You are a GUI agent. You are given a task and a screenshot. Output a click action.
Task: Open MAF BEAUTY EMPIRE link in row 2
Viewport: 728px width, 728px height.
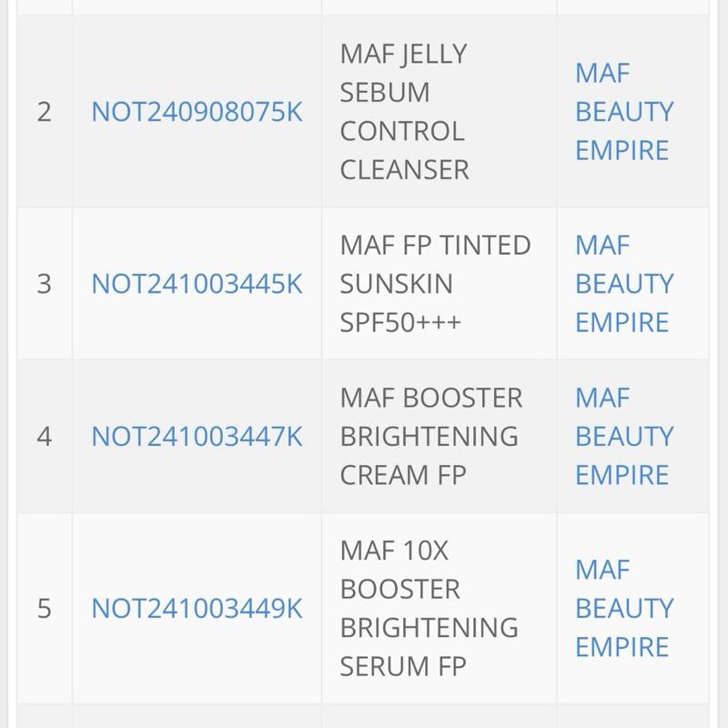tap(624, 112)
